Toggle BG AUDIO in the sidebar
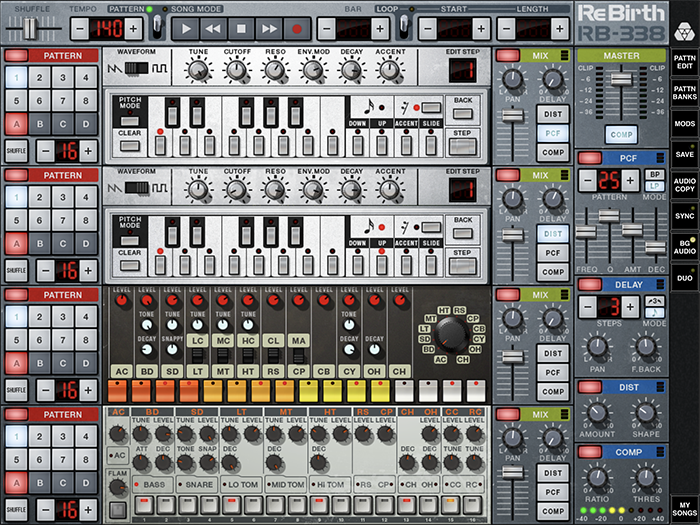Image resolution: width=700 pixels, height=525 pixels. point(684,247)
